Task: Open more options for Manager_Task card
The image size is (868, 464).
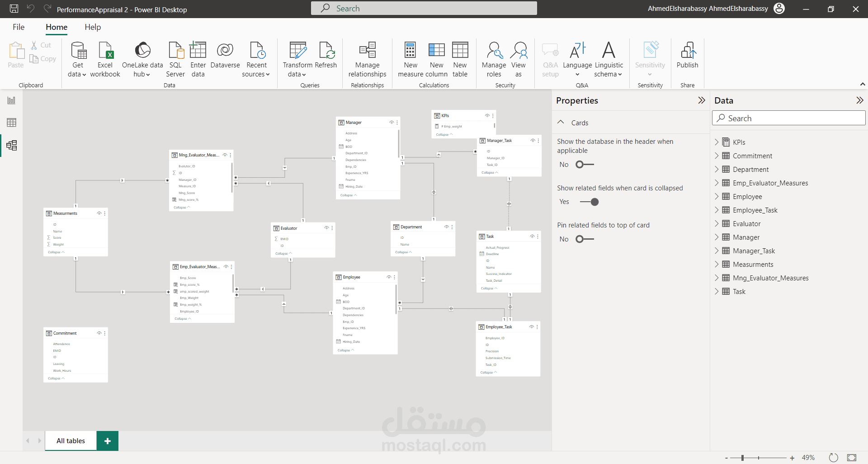Action: [x=538, y=141]
